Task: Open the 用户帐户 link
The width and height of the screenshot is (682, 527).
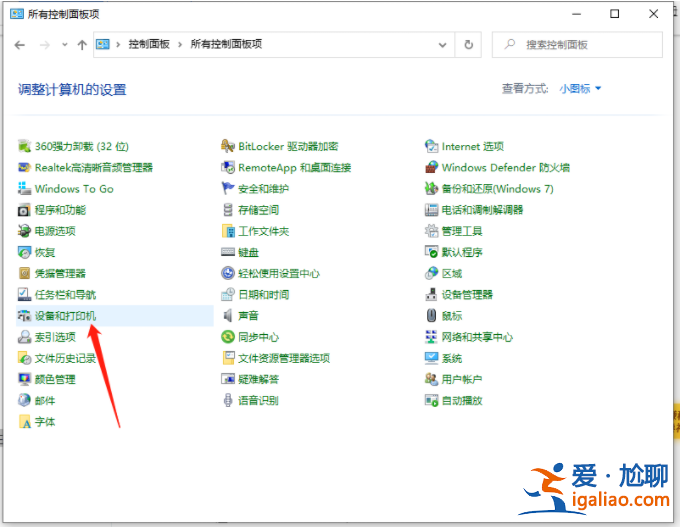Action: point(462,379)
